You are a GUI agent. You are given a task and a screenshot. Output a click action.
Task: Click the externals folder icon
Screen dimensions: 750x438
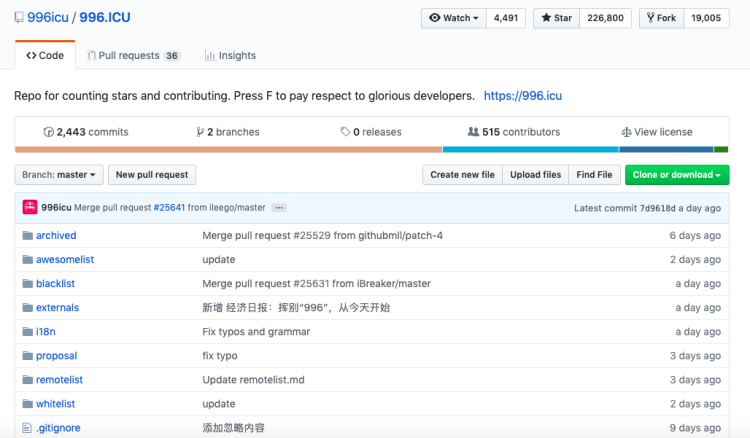pos(28,307)
